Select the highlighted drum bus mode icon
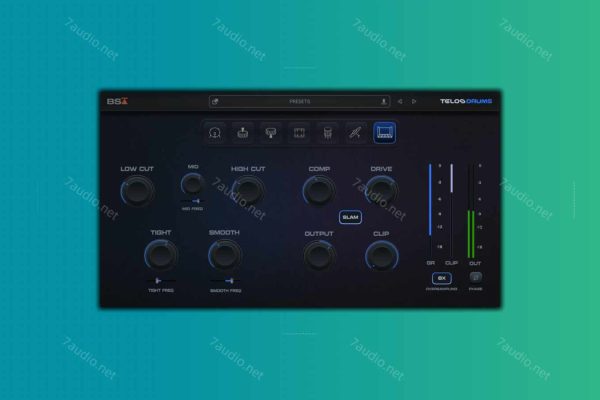Screen dimensions: 600x400 384,133
